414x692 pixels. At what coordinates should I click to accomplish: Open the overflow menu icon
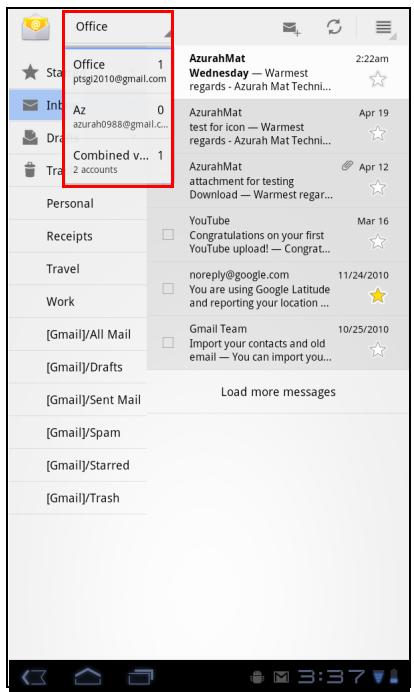point(384,27)
